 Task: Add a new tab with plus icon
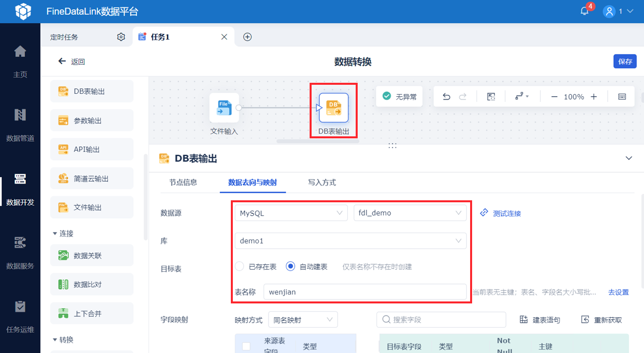pyautogui.click(x=248, y=37)
